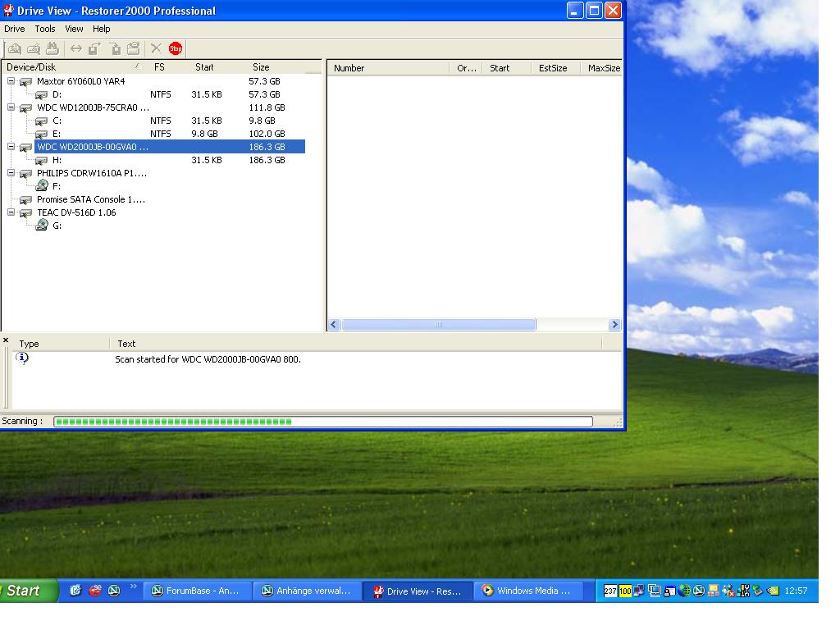Click the greyed X delete toolbar icon
Image resolution: width=840 pixels, height=630 pixels.
pyautogui.click(x=156, y=48)
